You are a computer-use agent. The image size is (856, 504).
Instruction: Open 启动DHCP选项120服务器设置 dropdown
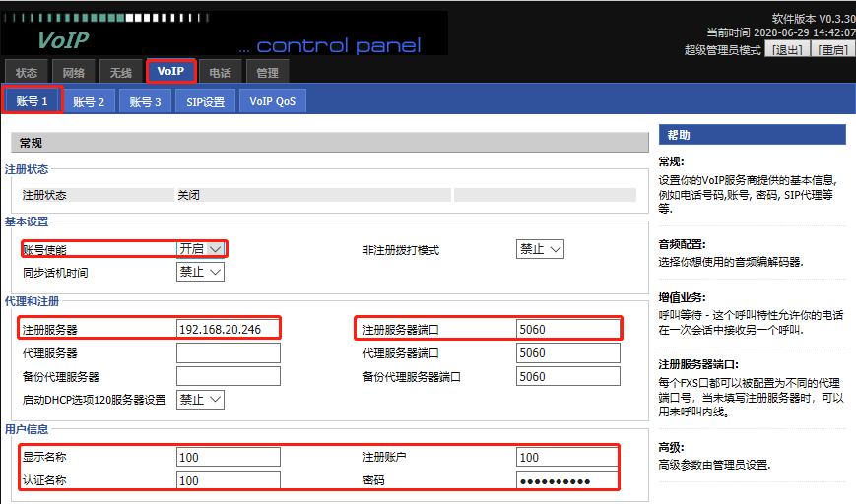200,400
